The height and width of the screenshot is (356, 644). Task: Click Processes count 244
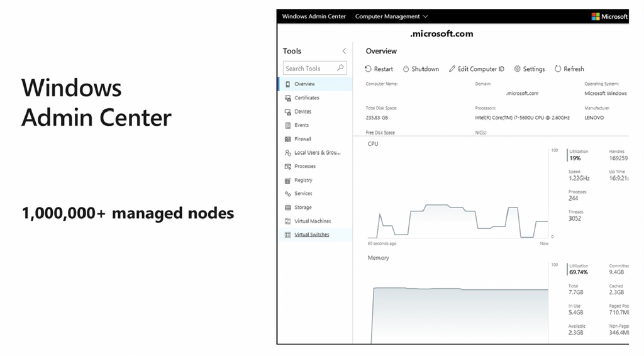click(x=574, y=198)
